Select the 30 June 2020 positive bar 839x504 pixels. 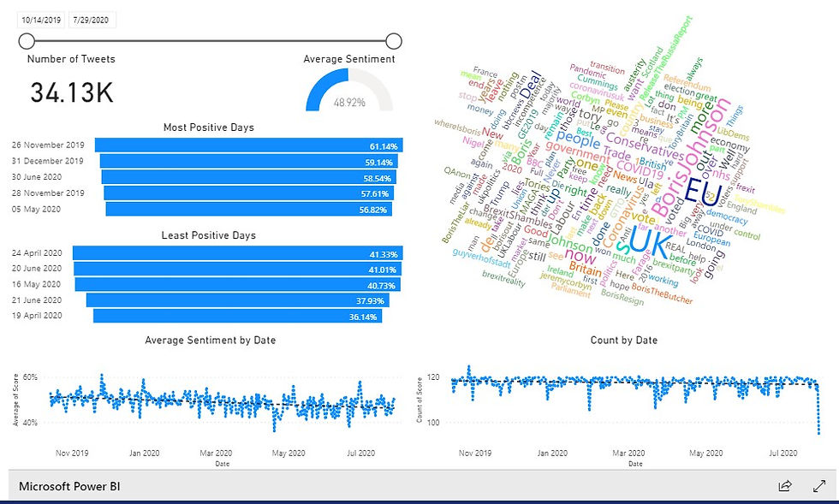point(249,177)
